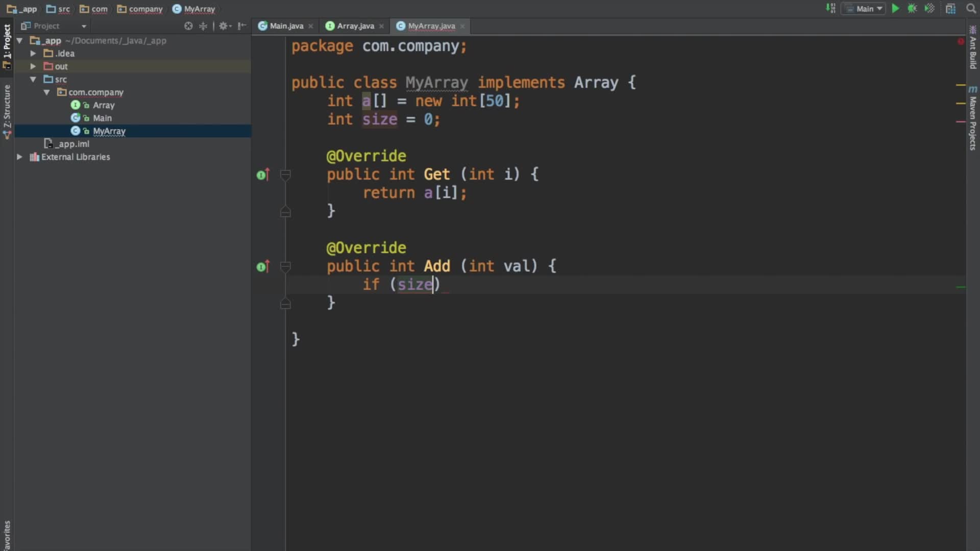Viewport: 980px width, 551px height.
Task: Select the out folder row
Action: coord(133,66)
